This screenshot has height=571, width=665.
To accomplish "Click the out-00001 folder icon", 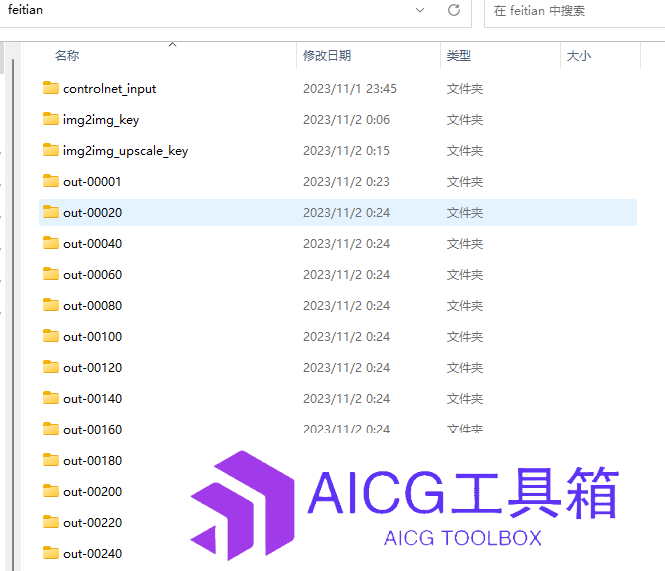I will [x=51, y=181].
